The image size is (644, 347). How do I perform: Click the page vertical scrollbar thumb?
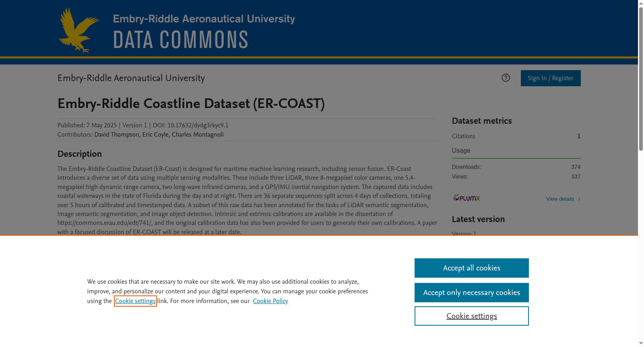point(641,79)
